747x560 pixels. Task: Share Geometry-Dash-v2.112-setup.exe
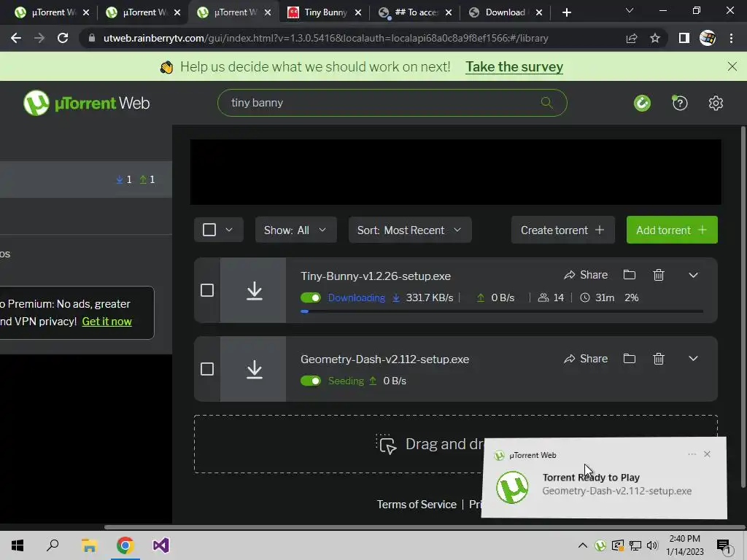(586, 359)
